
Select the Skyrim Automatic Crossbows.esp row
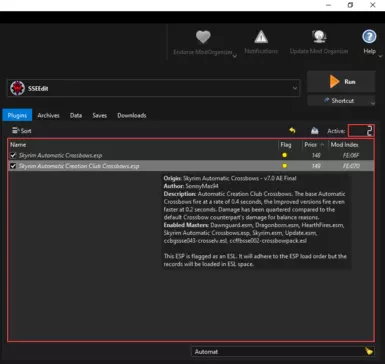tap(191, 155)
